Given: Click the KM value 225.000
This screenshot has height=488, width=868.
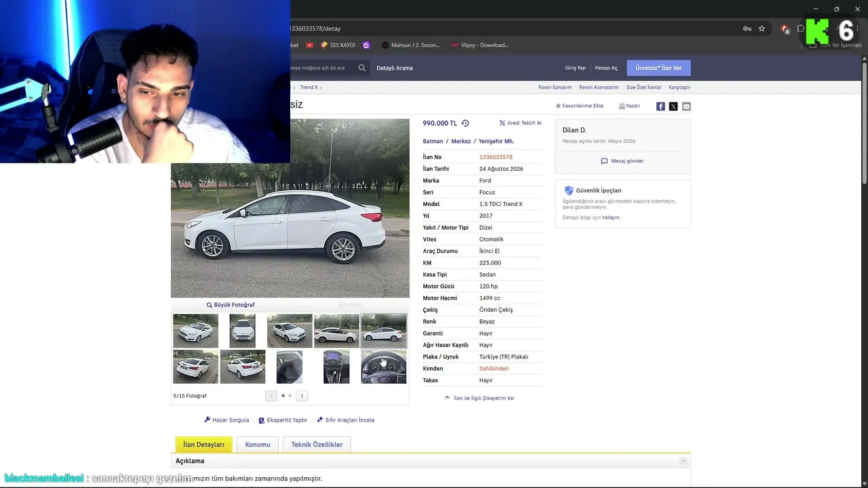Looking at the screenshot, I should coord(490,263).
